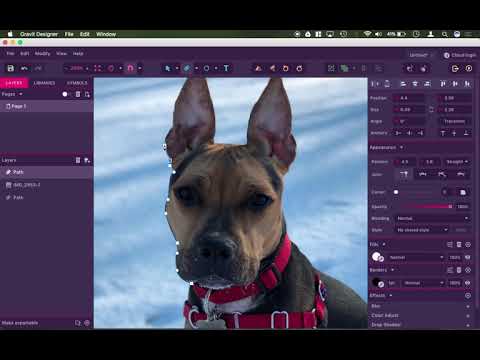Click the rotate counterclockwise icon
This screenshot has width=480, height=360.
coord(286,68)
